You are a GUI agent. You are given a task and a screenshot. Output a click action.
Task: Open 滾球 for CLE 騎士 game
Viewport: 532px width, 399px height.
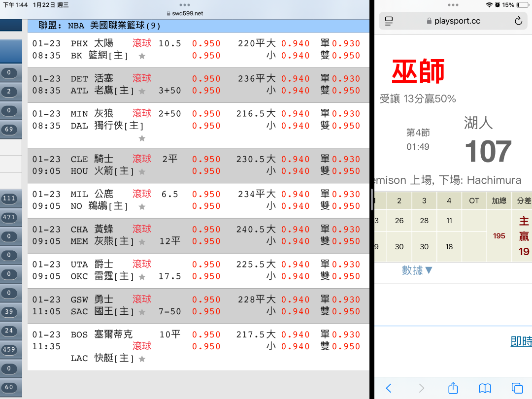click(142, 159)
